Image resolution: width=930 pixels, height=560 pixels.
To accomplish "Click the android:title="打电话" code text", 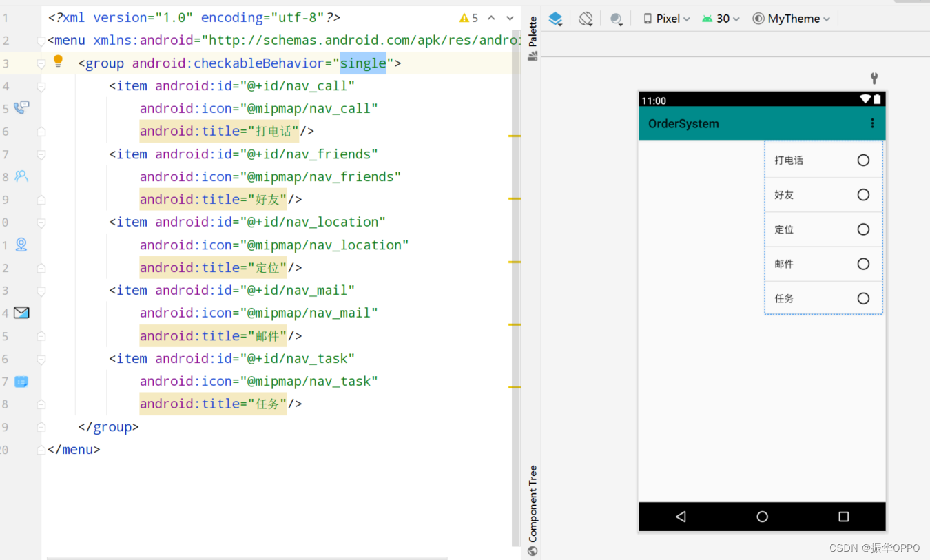I will (x=219, y=131).
